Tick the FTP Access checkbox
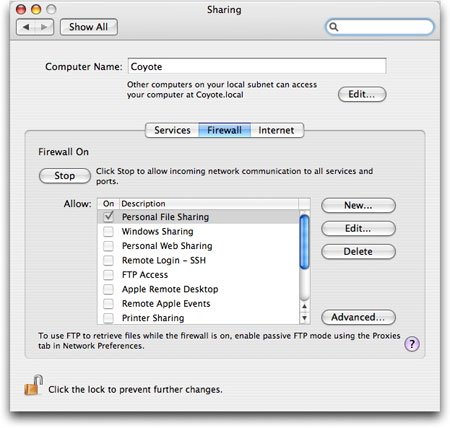Viewport: 450px width, 428px height. pos(108,275)
